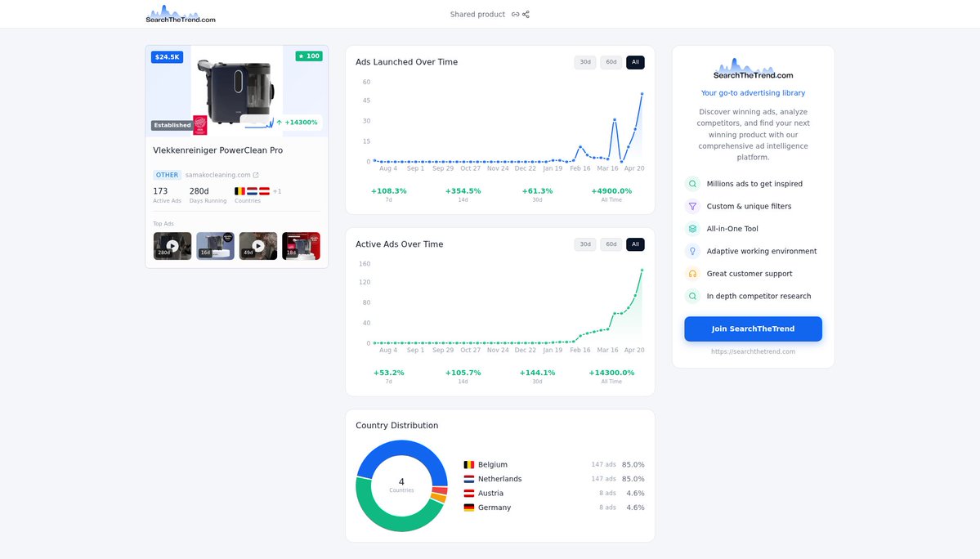The height and width of the screenshot is (559, 980).
Task: Click the filter funnel icon
Action: (692, 206)
